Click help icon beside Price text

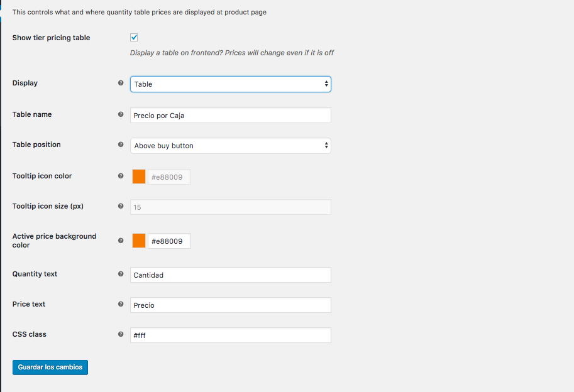coord(121,304)
